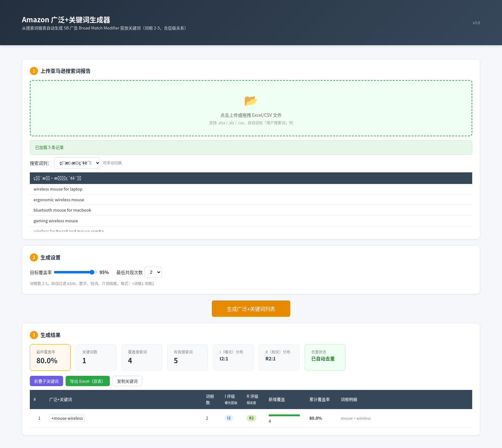Click 导出 Excel（双表） button

click(88, 381)
